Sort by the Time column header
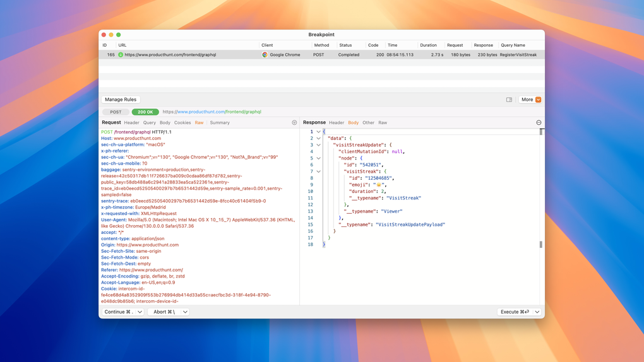The width and height of the screenshot is (644, 362). pos(392,45)
